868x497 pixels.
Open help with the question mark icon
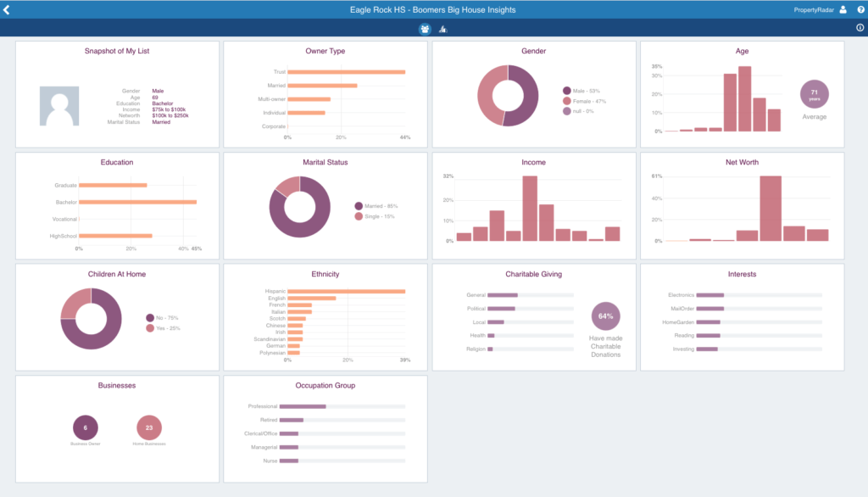pos(861,9)
